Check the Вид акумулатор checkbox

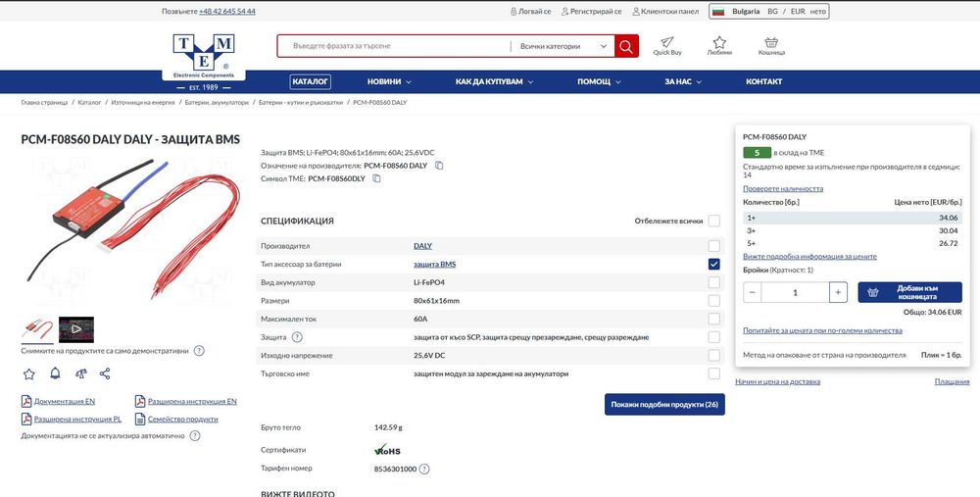[713, 282]
